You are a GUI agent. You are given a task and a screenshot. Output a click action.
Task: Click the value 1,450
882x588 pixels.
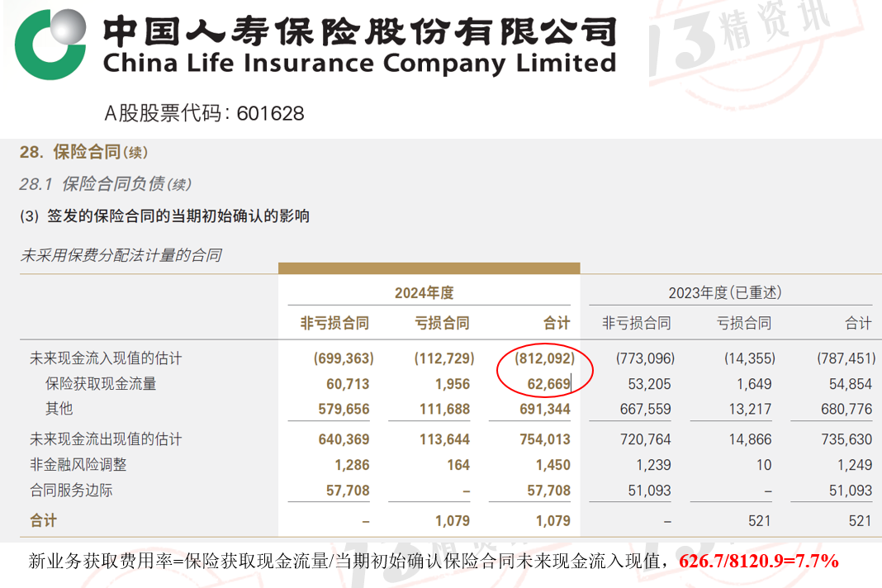553,465
